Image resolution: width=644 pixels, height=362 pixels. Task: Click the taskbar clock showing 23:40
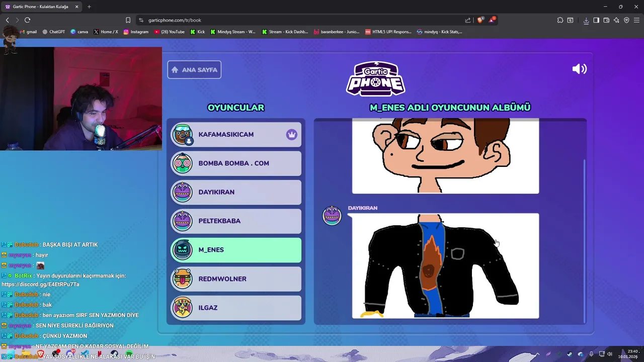[x=629, y=354]
